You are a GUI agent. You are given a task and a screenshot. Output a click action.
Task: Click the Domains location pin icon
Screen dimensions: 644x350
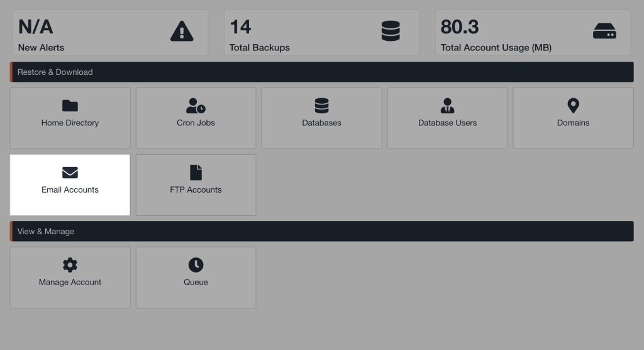point(573,106)
